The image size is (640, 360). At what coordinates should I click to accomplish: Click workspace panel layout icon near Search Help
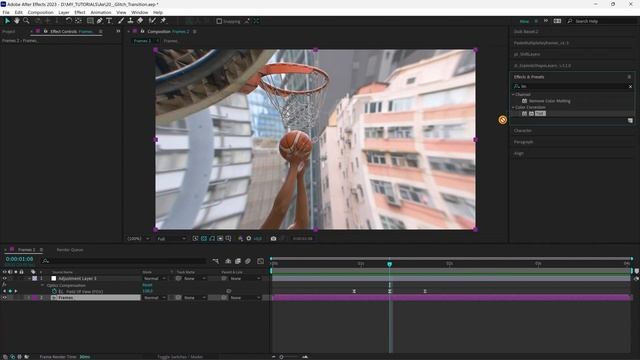[557, 21]
